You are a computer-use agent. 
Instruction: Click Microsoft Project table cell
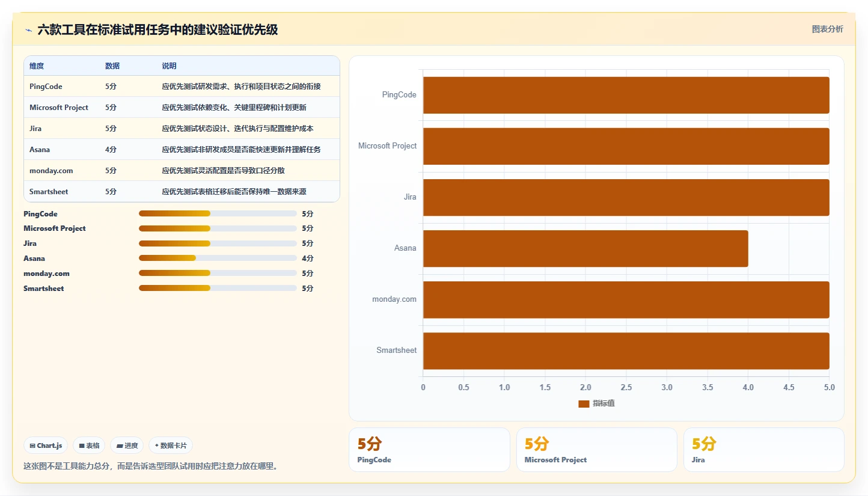click(59, 108)
